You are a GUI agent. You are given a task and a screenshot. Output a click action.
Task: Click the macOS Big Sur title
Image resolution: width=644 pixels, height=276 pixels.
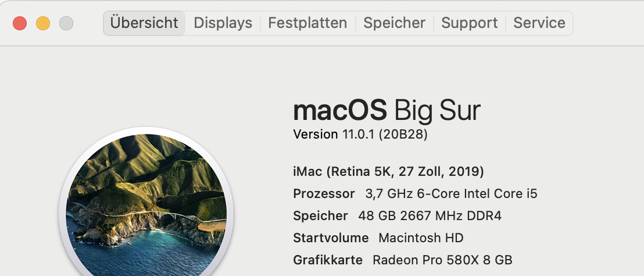[387, 110]
